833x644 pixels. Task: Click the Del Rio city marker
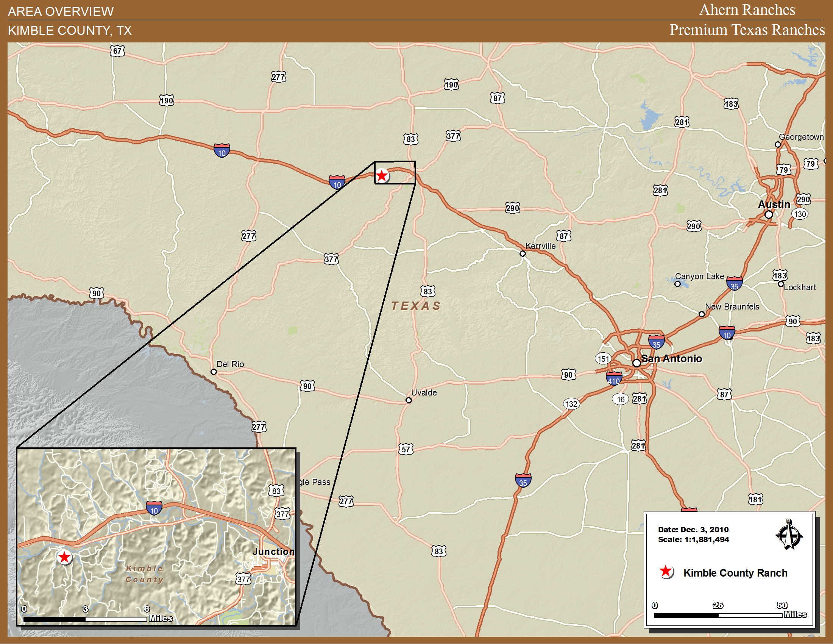coord(214,372)
